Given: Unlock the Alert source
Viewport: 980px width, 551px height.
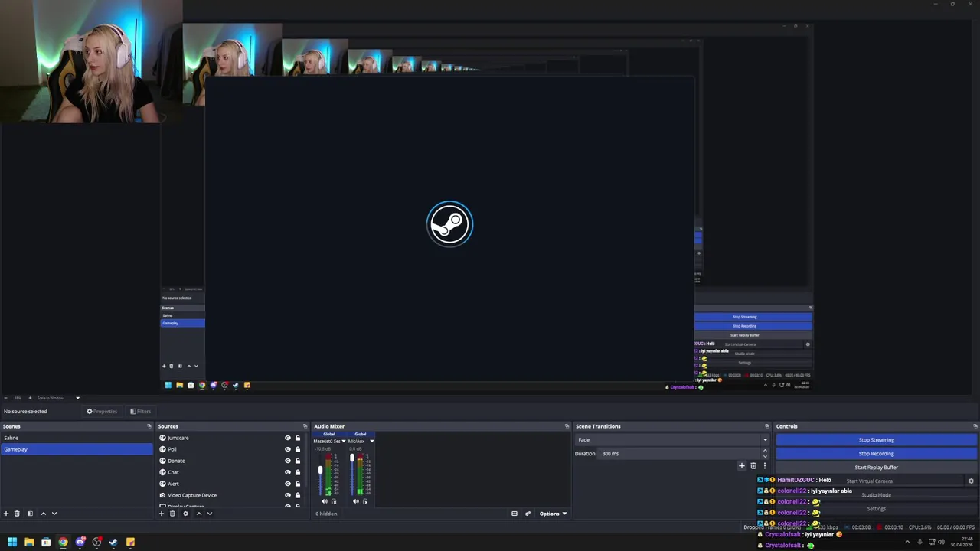Looking at the screenshot, I should [298, 484].
